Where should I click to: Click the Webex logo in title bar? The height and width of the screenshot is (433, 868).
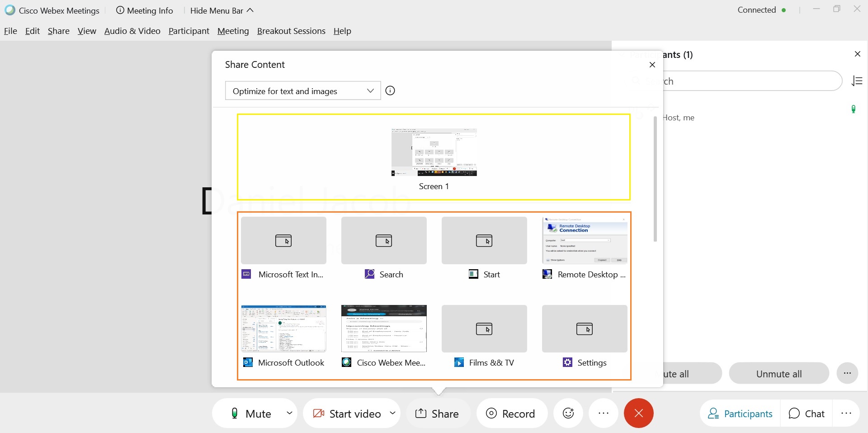(x=9, y=10)
